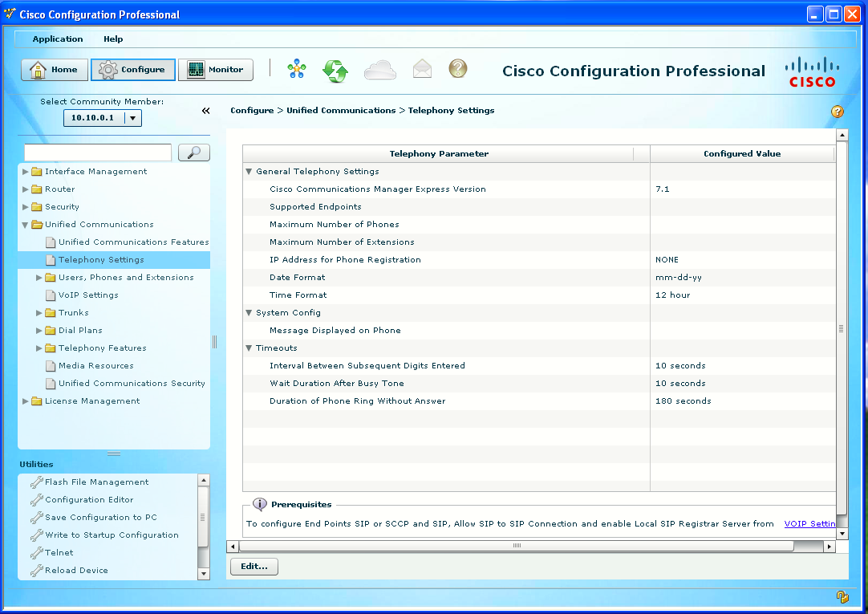Select the Supported Endpoints row
Screen dimensions: 868x614
tap(539, 207)
